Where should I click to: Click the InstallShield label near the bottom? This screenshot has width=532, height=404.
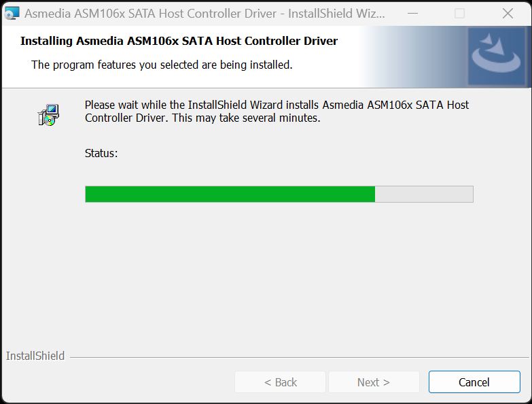(x=35, y=356)
